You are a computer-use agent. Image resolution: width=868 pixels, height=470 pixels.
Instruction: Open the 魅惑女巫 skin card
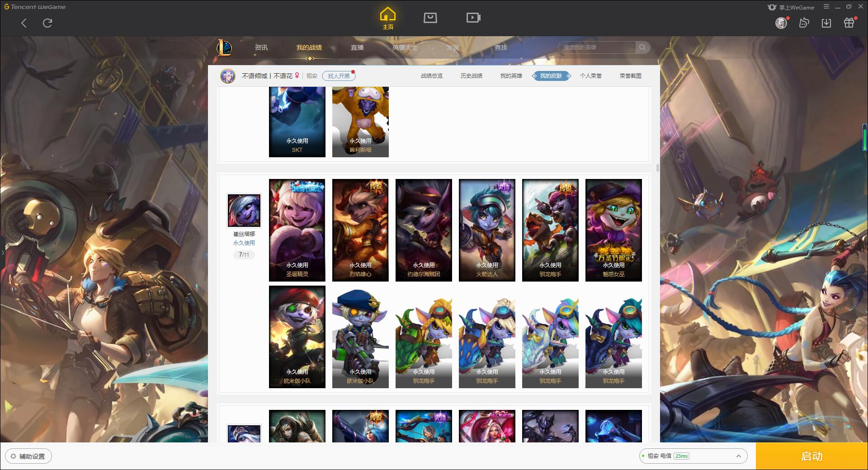coord(613,230)
